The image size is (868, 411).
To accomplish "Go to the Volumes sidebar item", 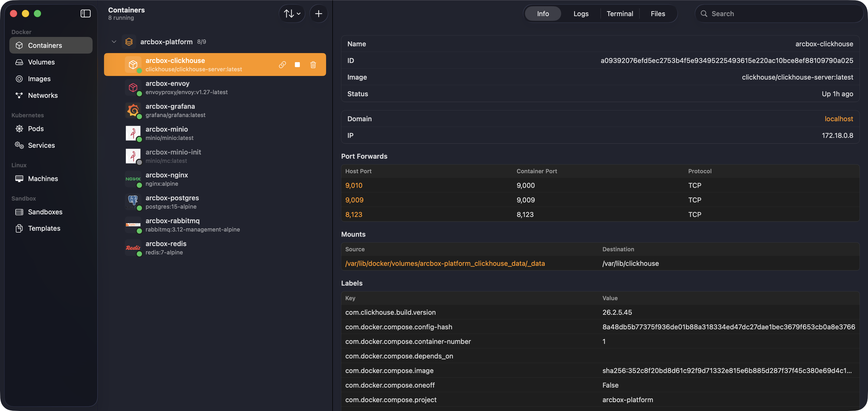I will 41,62.
